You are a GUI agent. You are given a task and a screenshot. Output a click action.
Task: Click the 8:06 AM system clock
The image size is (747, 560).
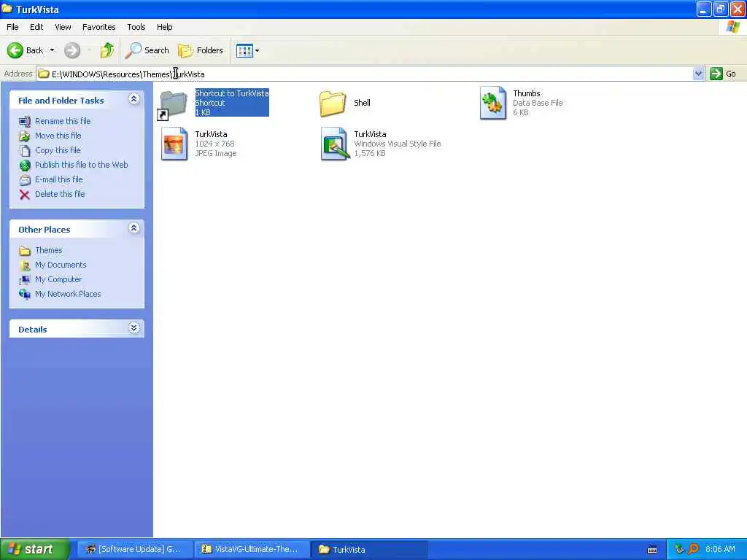[x=720, y=550]
